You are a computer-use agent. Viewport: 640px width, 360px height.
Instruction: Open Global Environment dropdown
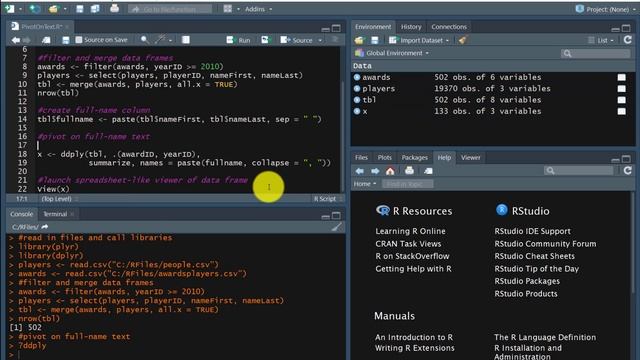(x=392, y=53)
